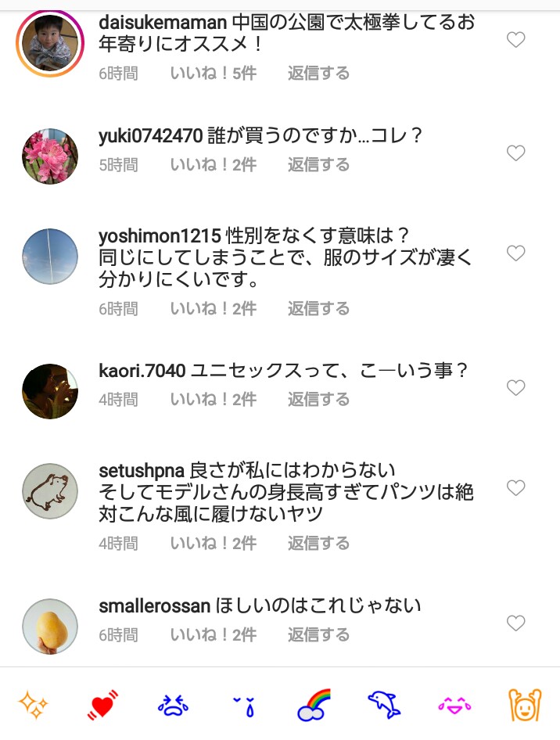560x740 pixels.
Task: Click 返信する under kaori.7040's comment
Action: coord(319,399)
